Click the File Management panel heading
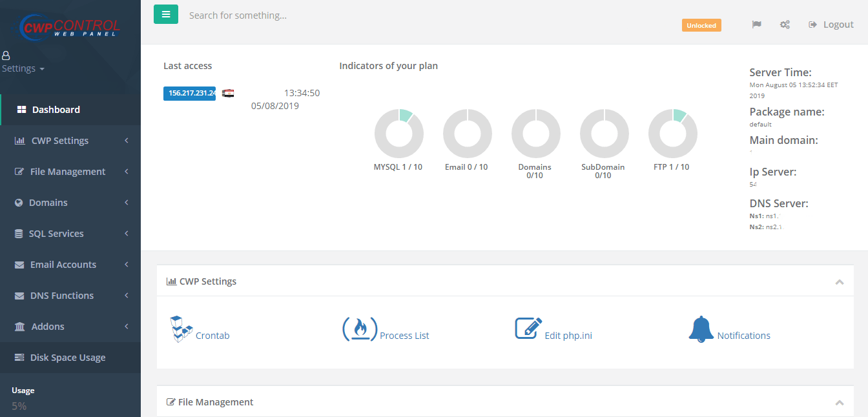 point(210,402)
